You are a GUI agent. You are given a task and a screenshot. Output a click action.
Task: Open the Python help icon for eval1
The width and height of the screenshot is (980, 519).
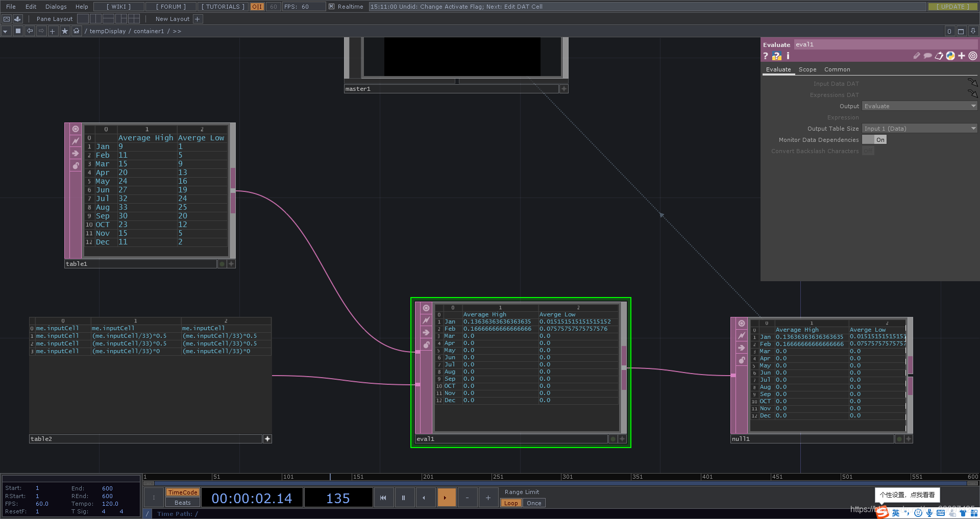coord(777,56)
